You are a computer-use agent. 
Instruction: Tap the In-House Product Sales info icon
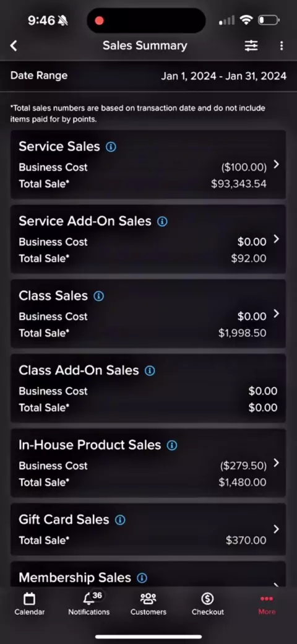[172, 446]
